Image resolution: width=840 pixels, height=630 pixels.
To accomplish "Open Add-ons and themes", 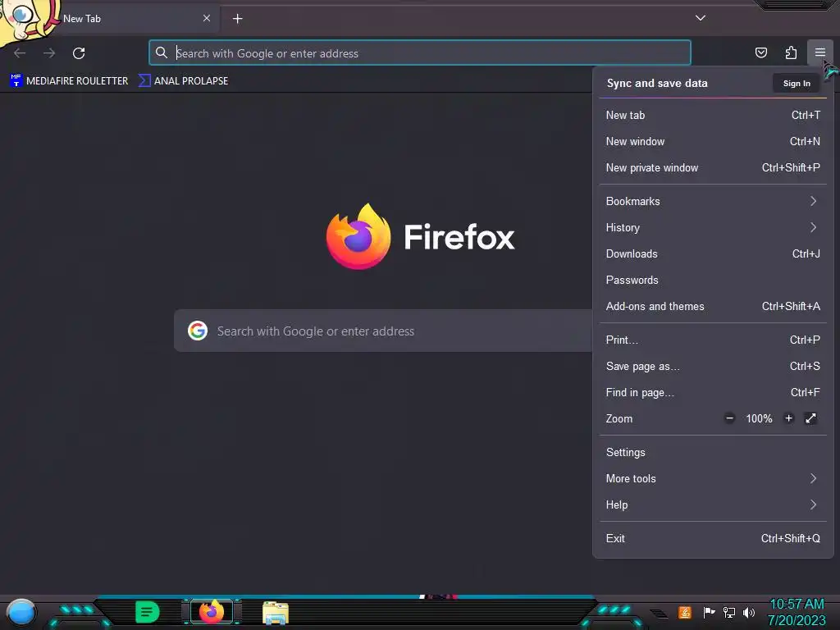I will click(x=713, y=307).
